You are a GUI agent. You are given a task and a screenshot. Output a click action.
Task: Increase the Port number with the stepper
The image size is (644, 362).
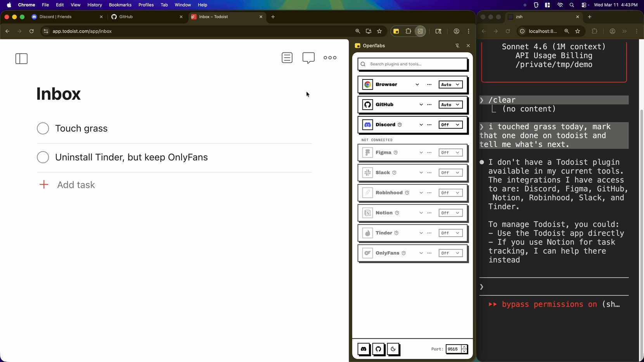(x=464, y=347)
